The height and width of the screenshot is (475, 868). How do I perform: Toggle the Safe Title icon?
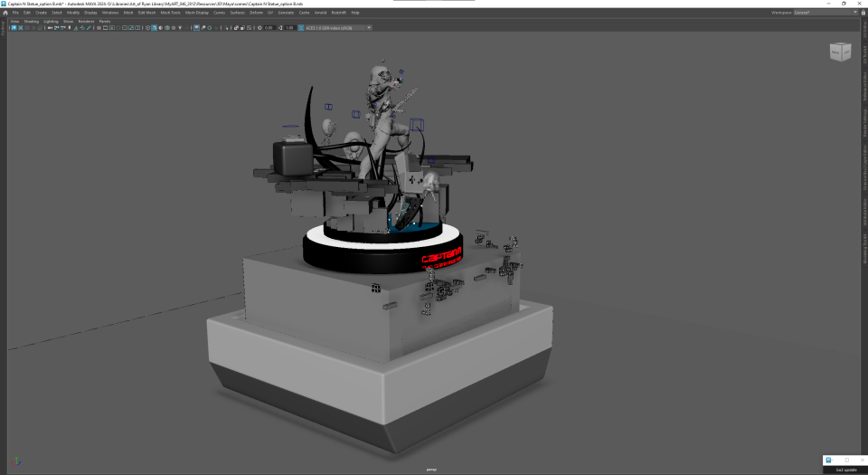click(x=137, y=28)
